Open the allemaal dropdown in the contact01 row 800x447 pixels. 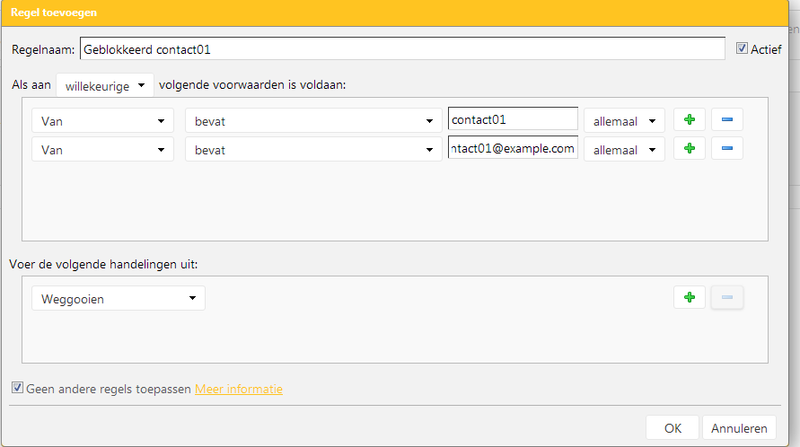pyautogui.click(x=624, y=121)
